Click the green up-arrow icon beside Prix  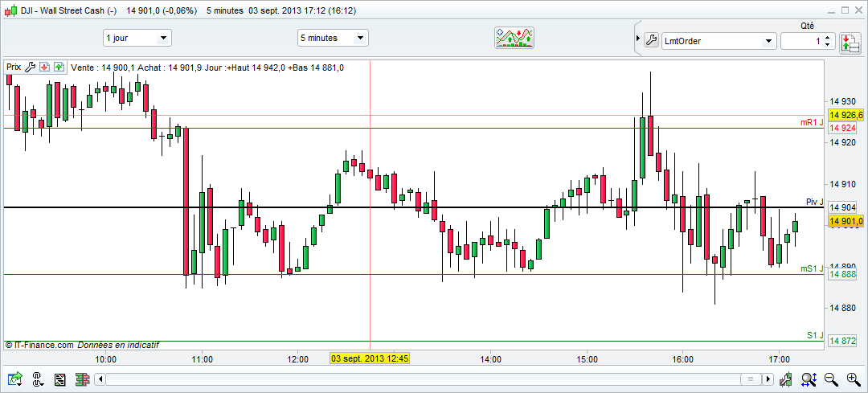[x=59, y=67]
